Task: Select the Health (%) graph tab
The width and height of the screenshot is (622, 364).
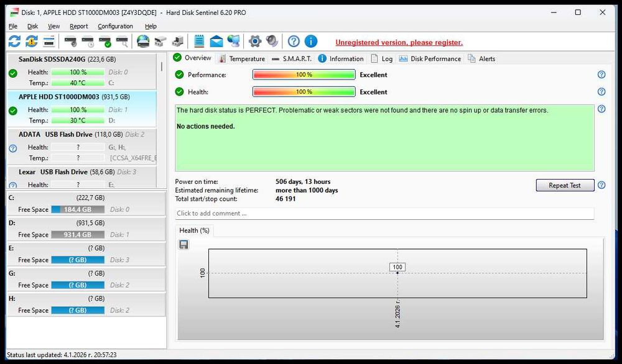Action: point(194,230)
